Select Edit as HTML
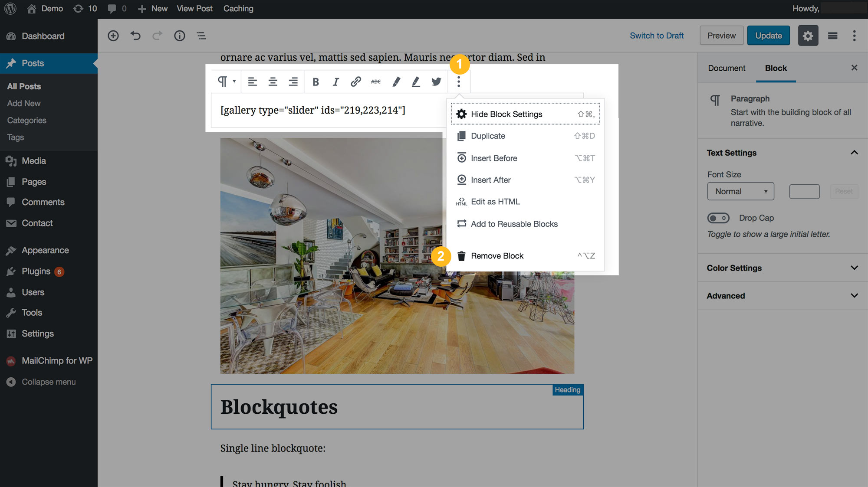 pyautogui.click(x=525, y=202)
